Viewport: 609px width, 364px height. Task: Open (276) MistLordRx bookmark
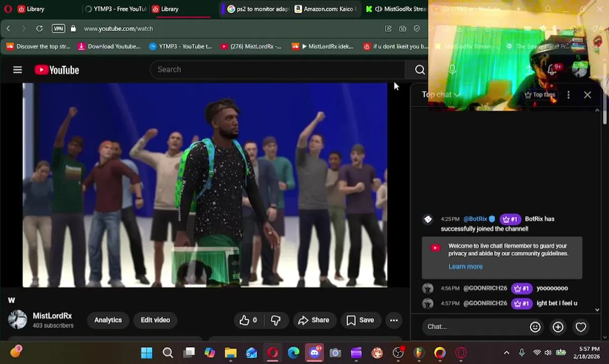(251, 47)
